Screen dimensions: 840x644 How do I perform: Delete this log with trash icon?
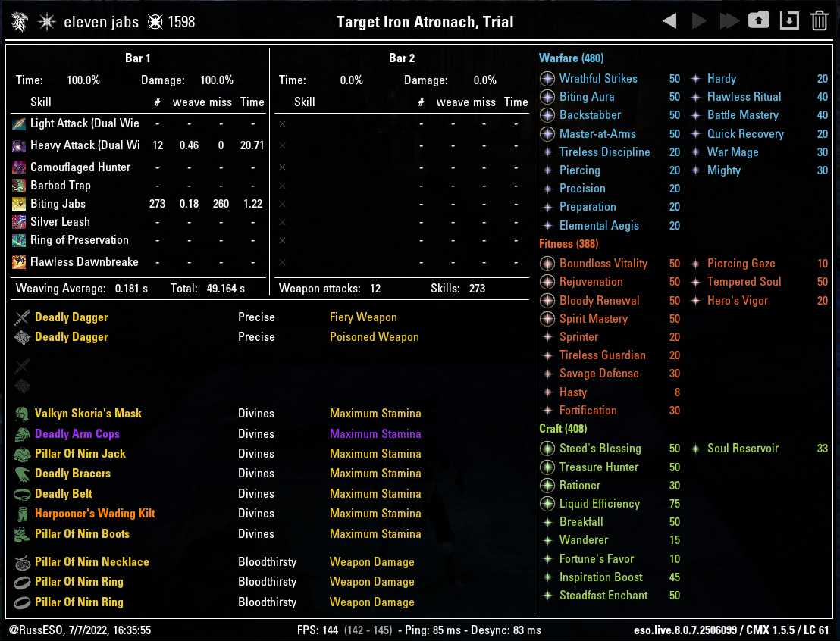[x=819, y=21]
